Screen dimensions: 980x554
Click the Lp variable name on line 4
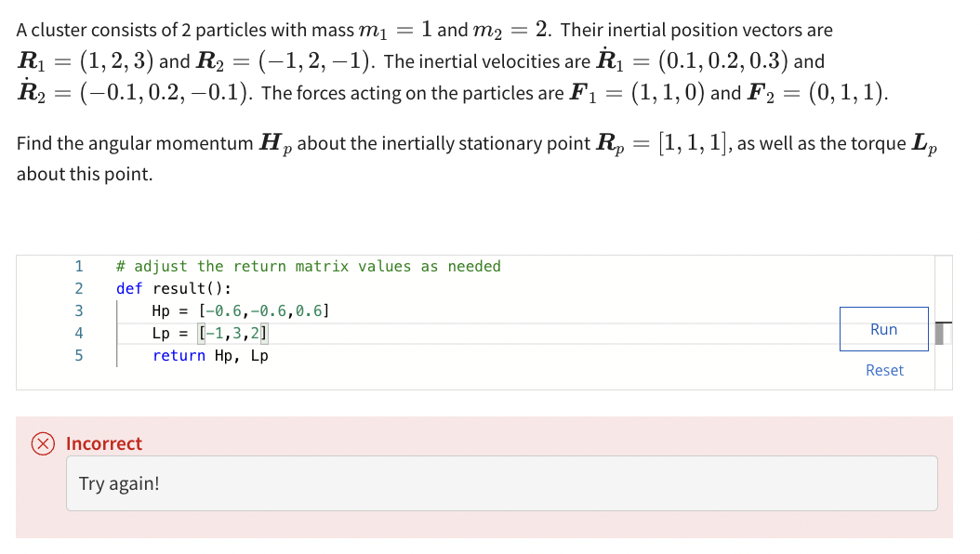click(160, 333)
